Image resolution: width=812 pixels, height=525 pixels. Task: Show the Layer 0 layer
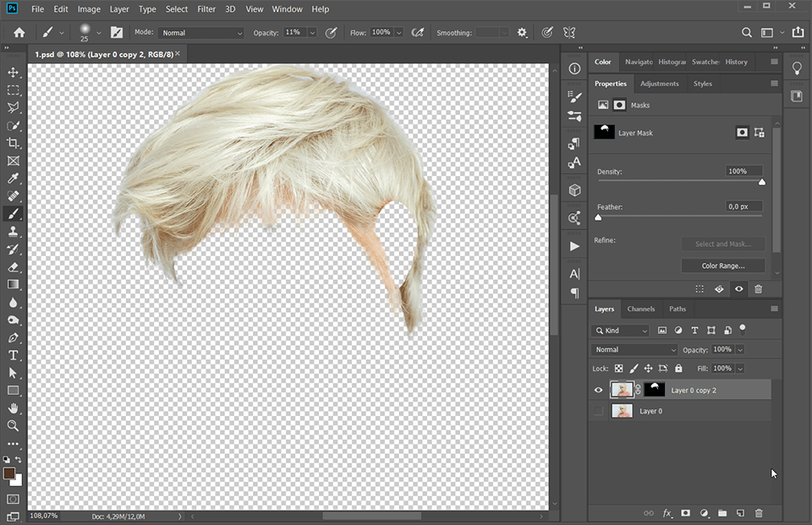[598, 411]
